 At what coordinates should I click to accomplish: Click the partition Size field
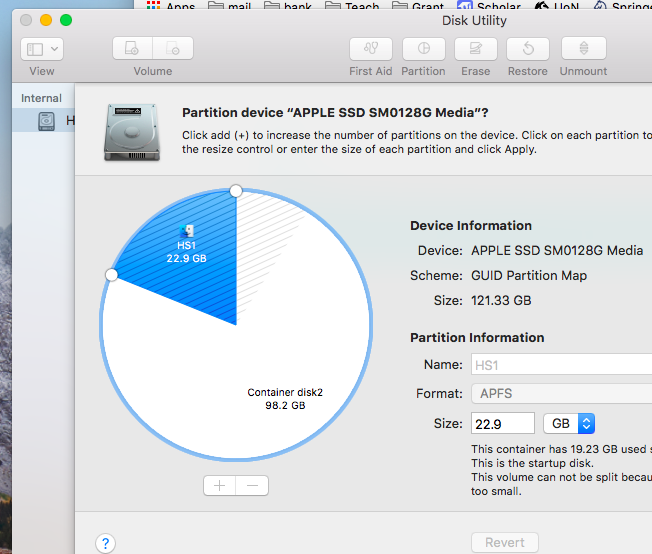(x=503, y=423)
